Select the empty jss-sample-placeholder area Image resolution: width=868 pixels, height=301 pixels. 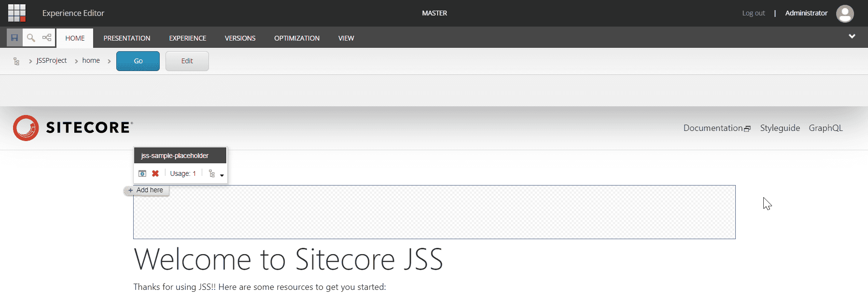coord(434,212)
